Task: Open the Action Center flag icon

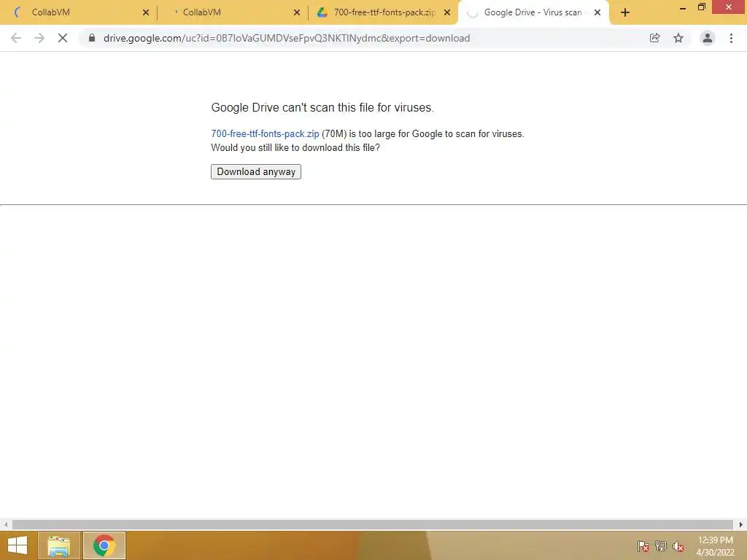Action: [x=643, y=546]
